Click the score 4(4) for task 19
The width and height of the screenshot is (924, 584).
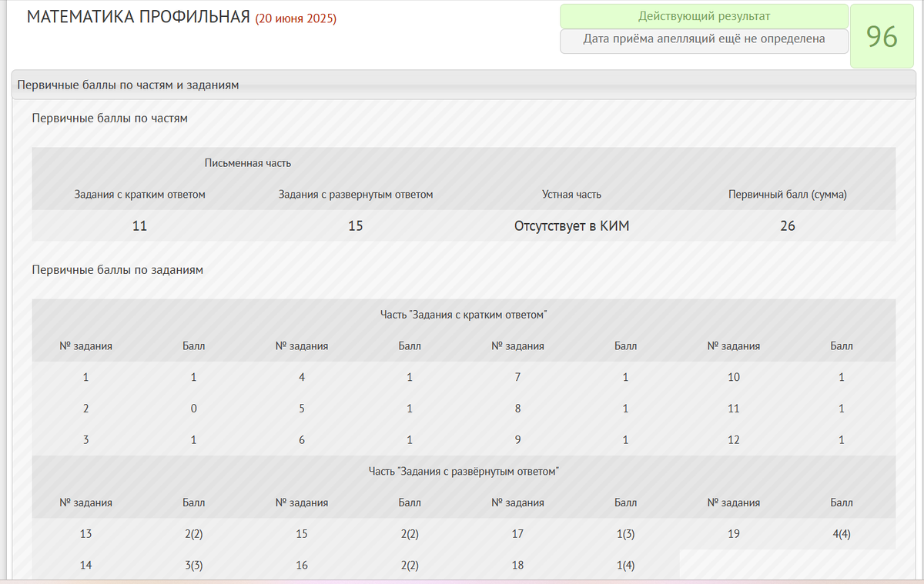pyautogui.click(x=842, y=533)
